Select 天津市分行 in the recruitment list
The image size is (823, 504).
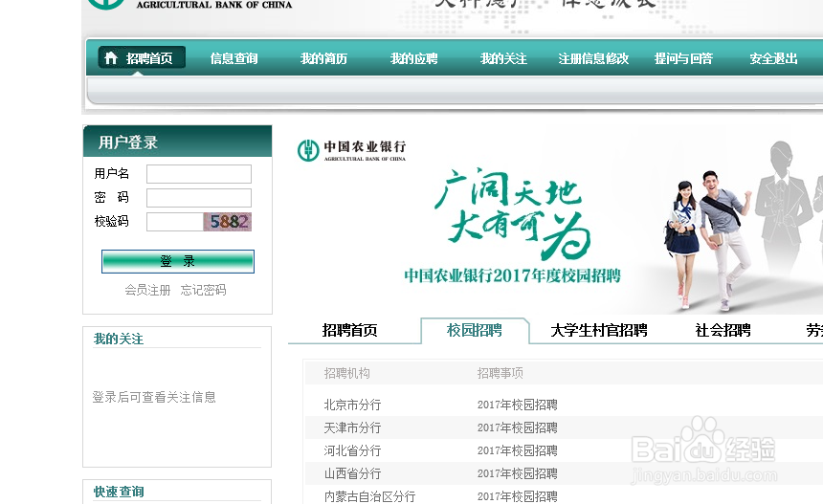pos(353,427)
